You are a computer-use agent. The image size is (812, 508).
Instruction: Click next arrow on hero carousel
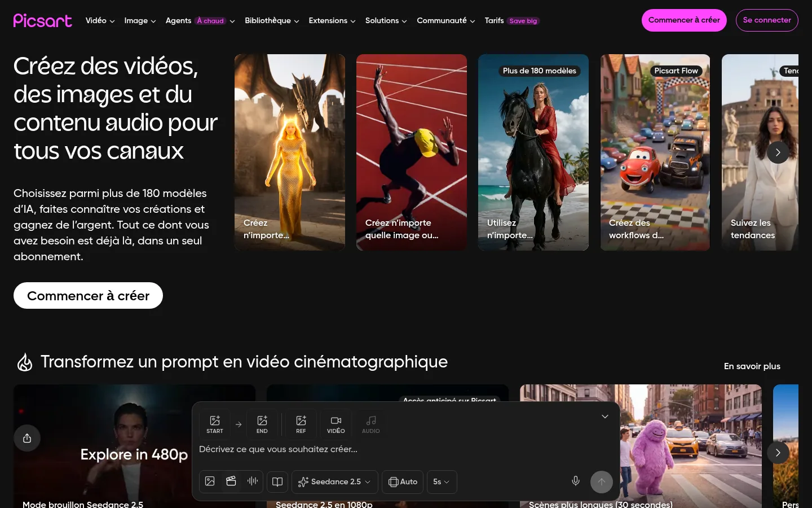[778, 152]
